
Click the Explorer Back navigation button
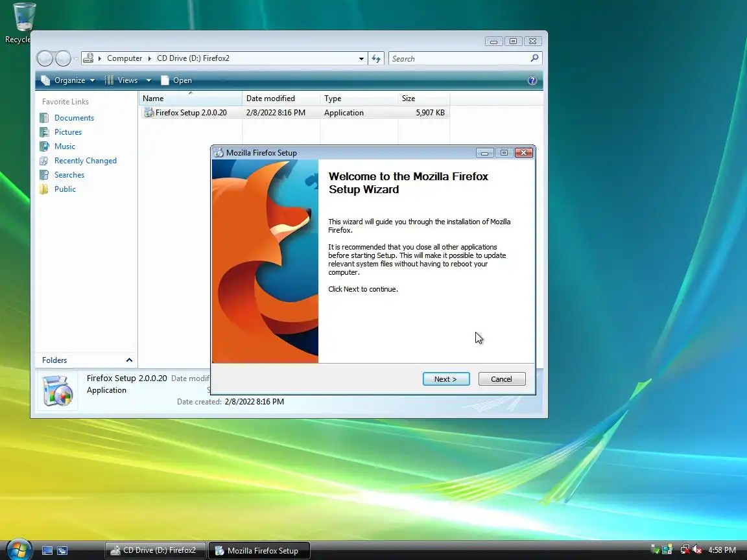(45, 58)
